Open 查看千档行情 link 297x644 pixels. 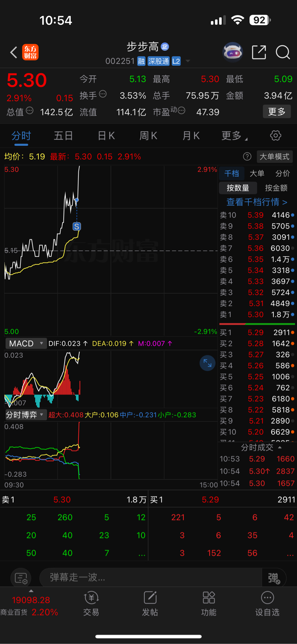pos(257,202)
